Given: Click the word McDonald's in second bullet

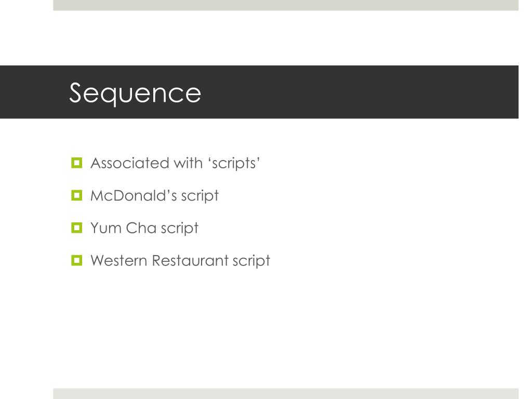Looking at the screenshot, I should click(134, 196).
